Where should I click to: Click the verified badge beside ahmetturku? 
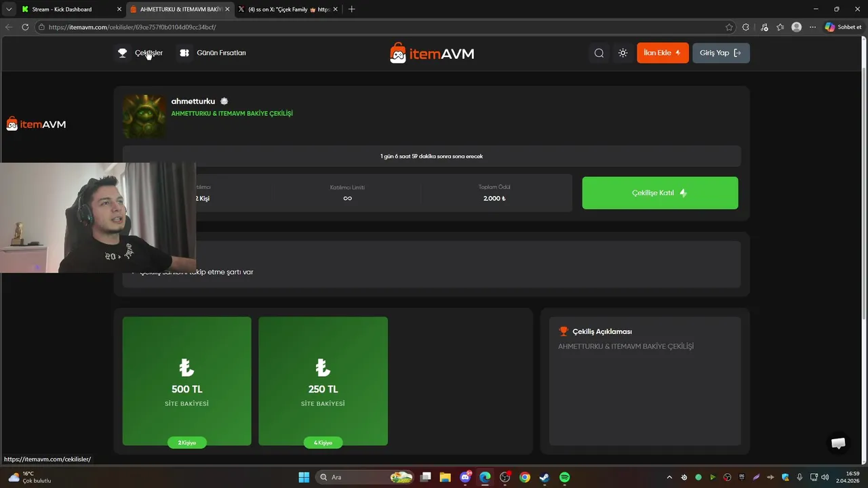click(224, 102)
